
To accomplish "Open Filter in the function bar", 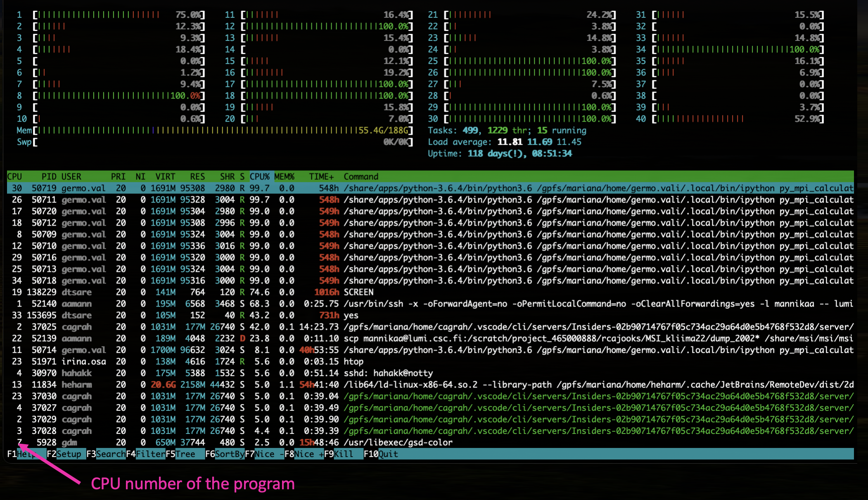I will pos(150,454).
